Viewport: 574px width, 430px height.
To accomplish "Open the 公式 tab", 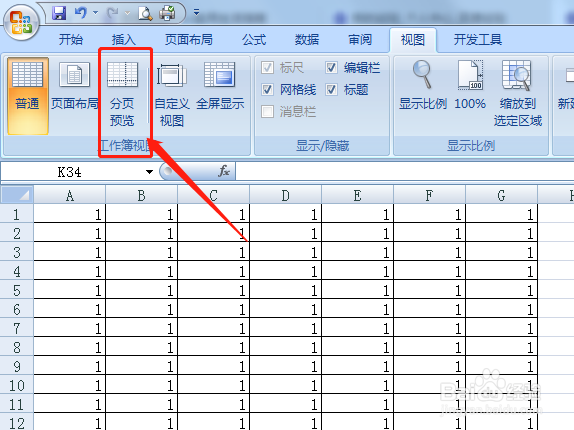I will point(254,40).
